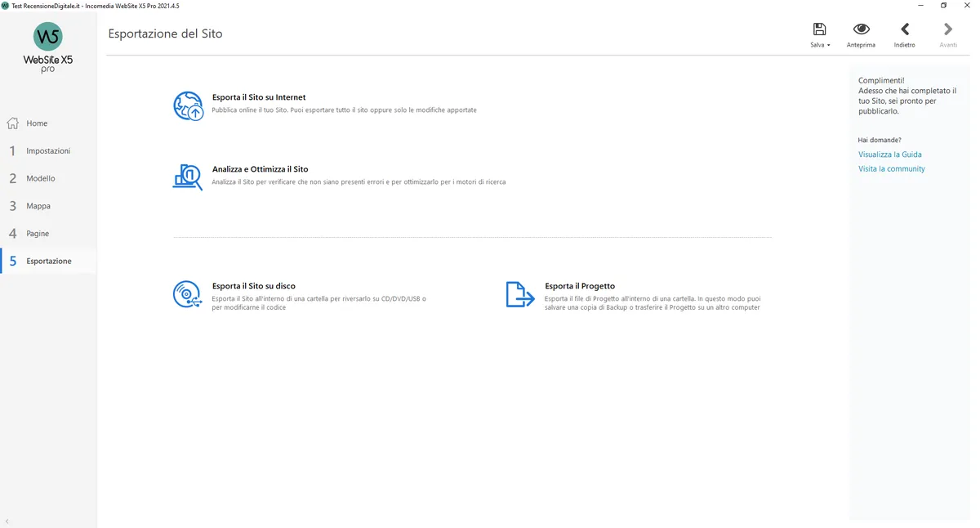Go back with the Indietro arrow
Viewport: 980px width, 528px height.
coord(905,29)
